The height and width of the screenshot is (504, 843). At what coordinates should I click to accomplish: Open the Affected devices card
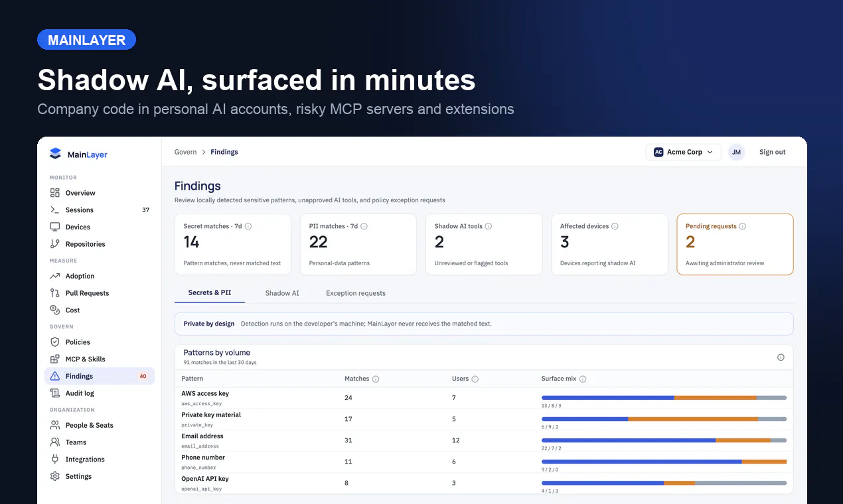(609, 244)
